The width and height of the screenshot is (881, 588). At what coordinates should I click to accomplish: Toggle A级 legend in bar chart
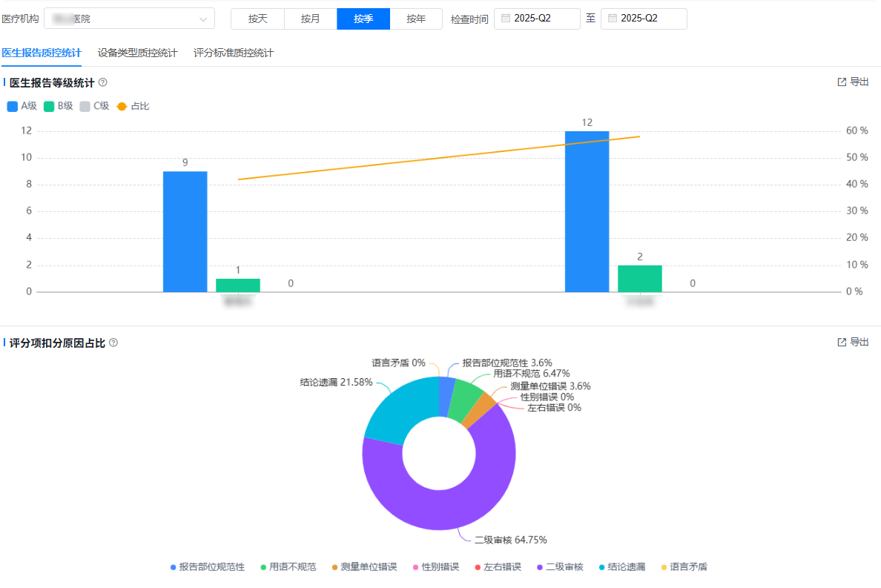point(22,106)
